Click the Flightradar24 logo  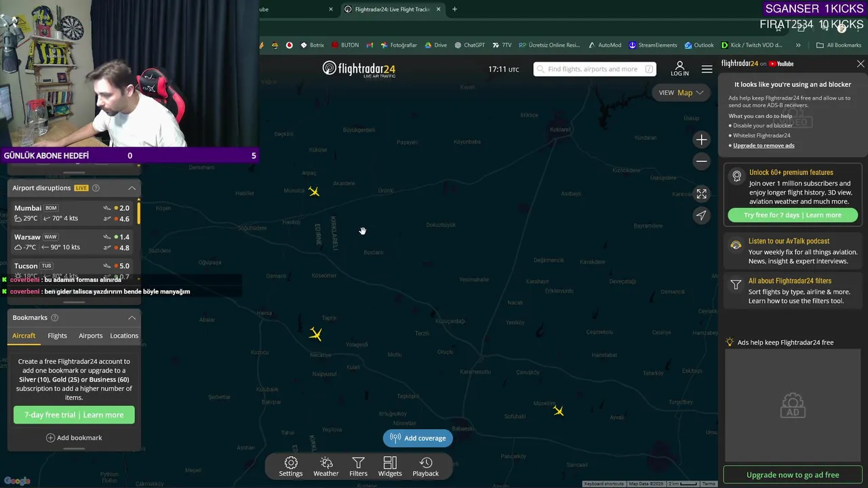click(359, 69)
